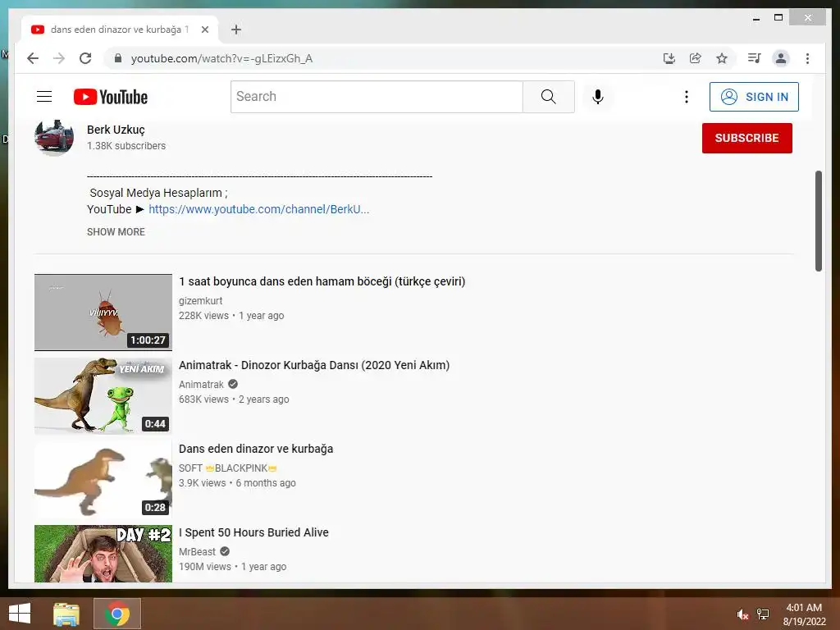
Task: Open 'Animatrak - Dinozor Kurbağa Dansı' title
Action: click(314, 365)
